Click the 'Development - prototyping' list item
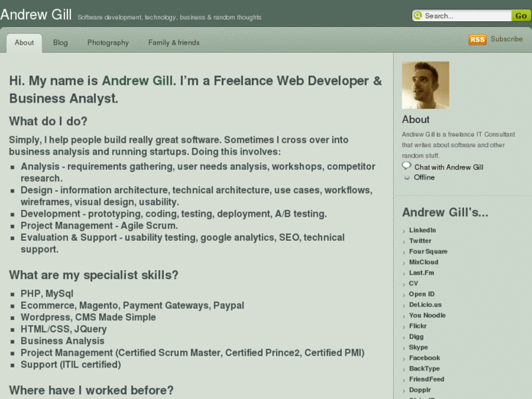The height and width of the screenshot is (399, 532). click(173, 214)
